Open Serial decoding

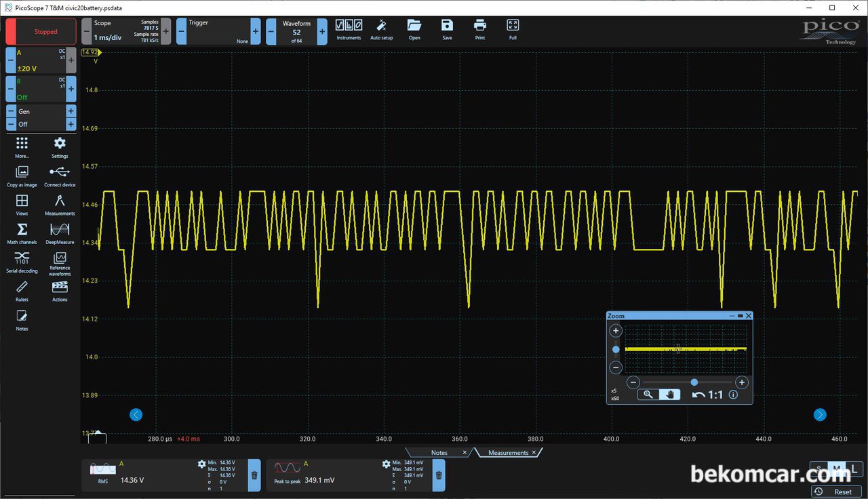click(22, 262)
